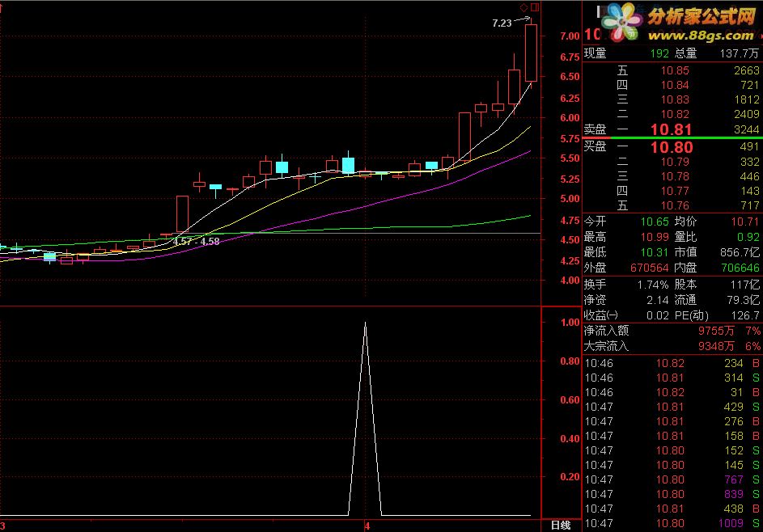Click the 10:47 trade with volume 429

[x=672, y=407]
